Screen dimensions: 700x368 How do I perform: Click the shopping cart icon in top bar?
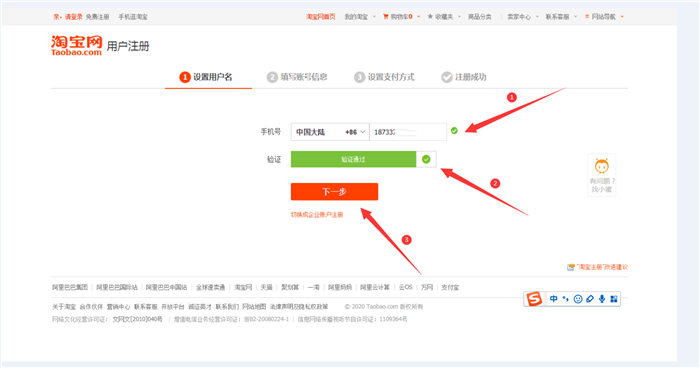coord(386,17)
